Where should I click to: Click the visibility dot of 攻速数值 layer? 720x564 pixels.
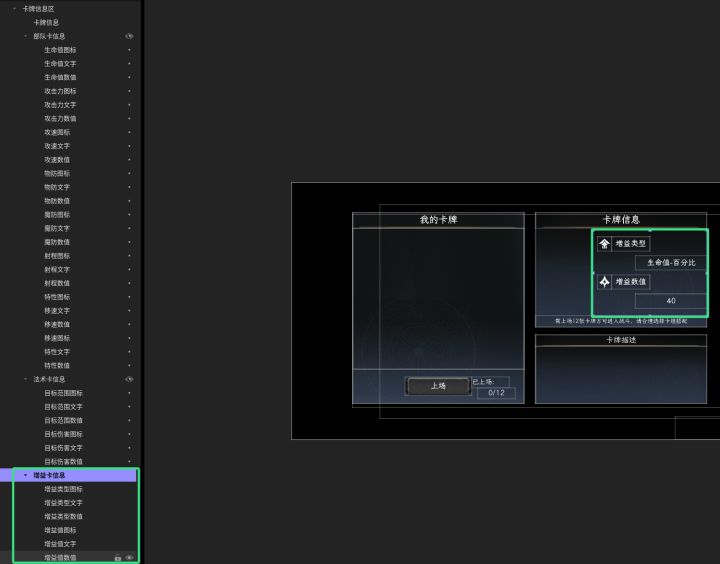click(x=129, y=159)
